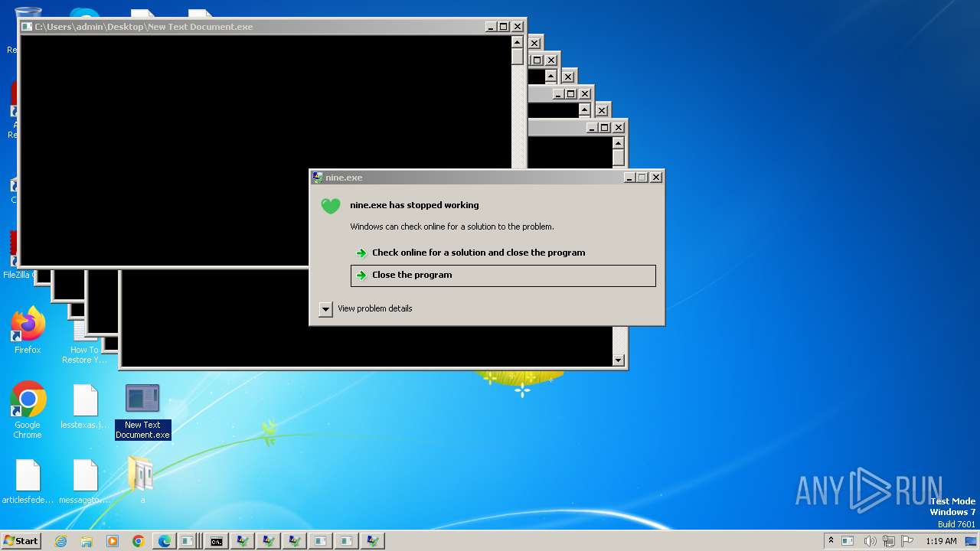This screenshot has height=551, width=980.
Task: Click scroll-down arrow of the rearmost console window
Action: click(x=619, y=360)
